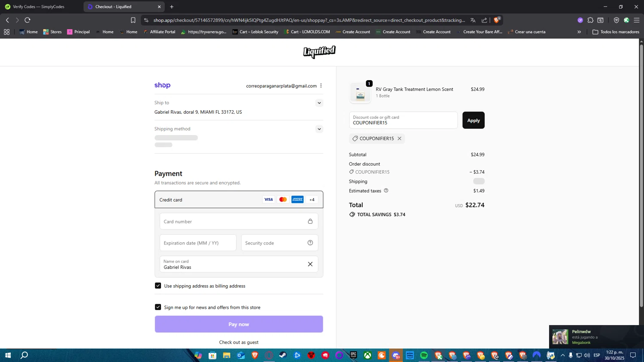Open the browser hamburger menu

636,20
